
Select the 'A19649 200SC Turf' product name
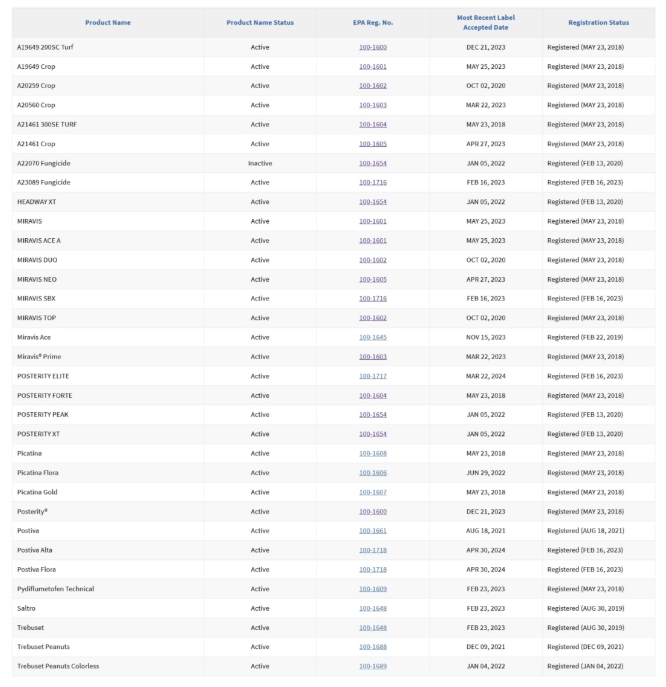45,47
